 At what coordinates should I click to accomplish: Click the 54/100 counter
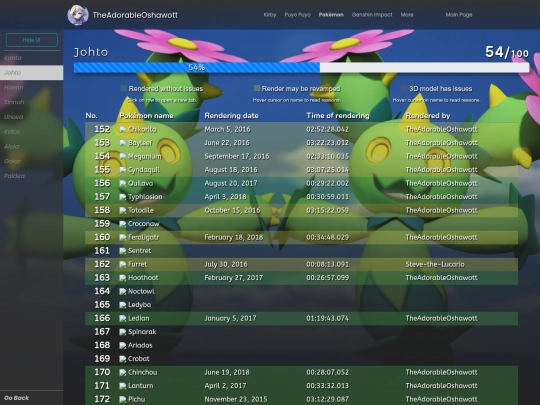coord(507,52)
